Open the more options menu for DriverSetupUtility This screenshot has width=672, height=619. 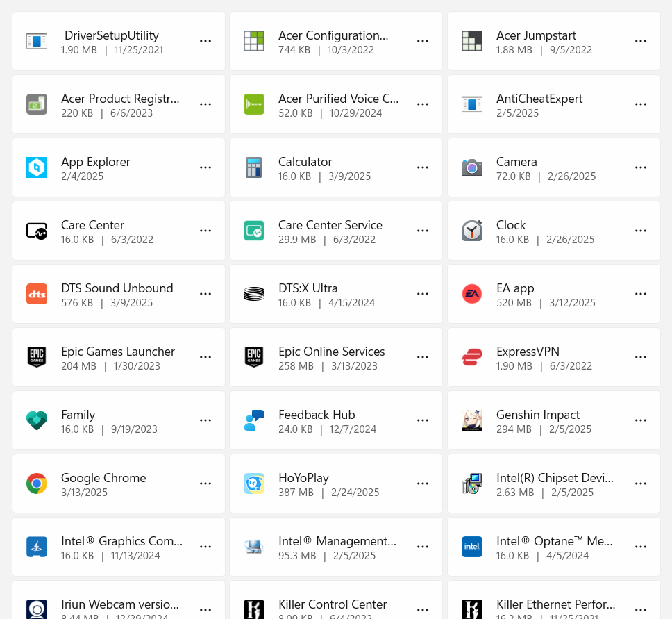(x=205, y=41)
